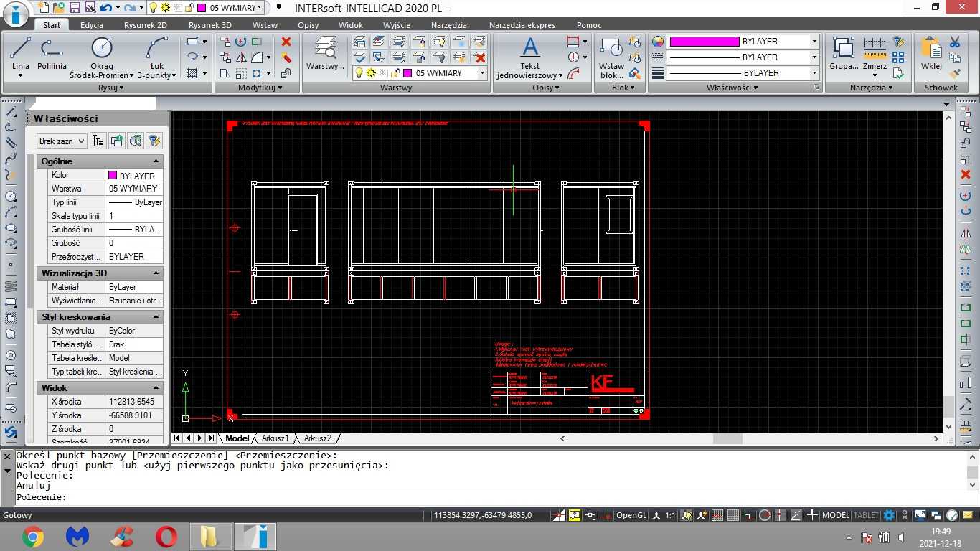Toggle TABLET mode in status bar
The image size is (980, 551).
(866, 515)
